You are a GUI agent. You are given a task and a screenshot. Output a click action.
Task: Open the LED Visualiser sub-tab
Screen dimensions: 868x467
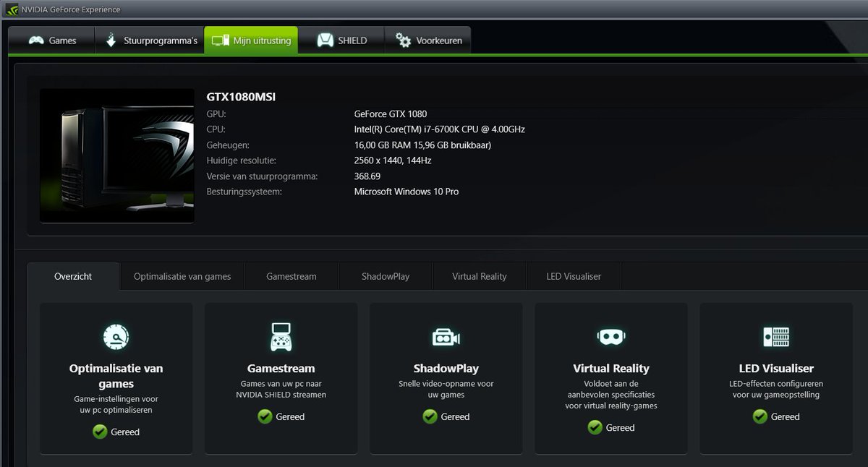click(574, 276)
